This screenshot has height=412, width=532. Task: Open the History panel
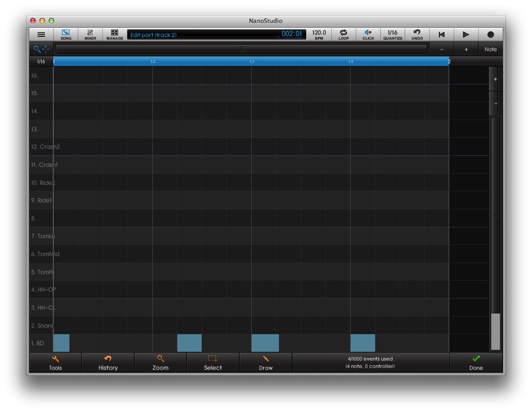108,363
